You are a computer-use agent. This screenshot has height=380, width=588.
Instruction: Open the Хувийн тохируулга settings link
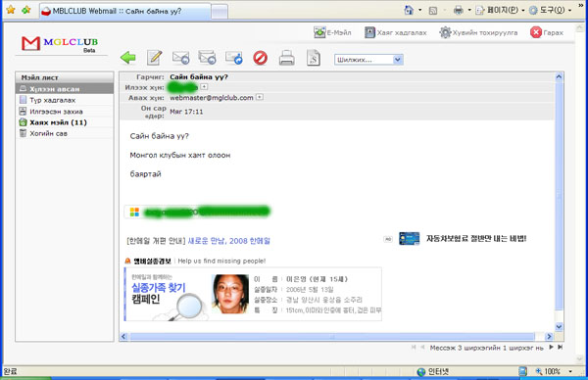(x=478, y=32)
